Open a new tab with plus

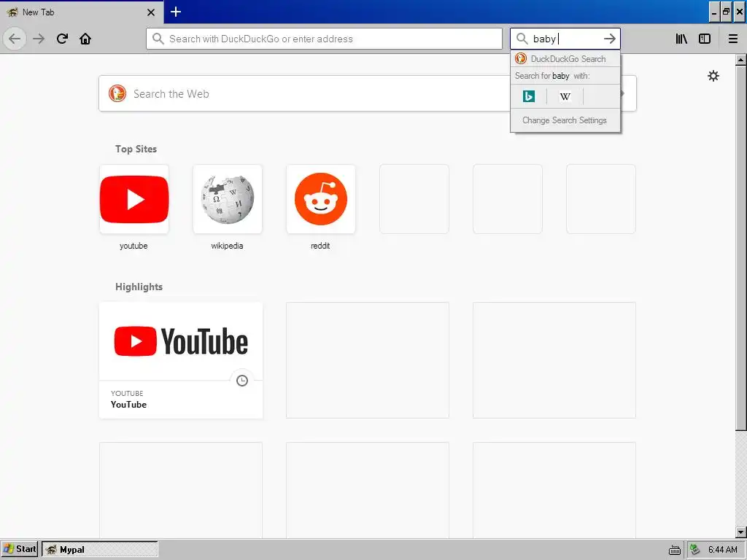click(x=175, y=12)
